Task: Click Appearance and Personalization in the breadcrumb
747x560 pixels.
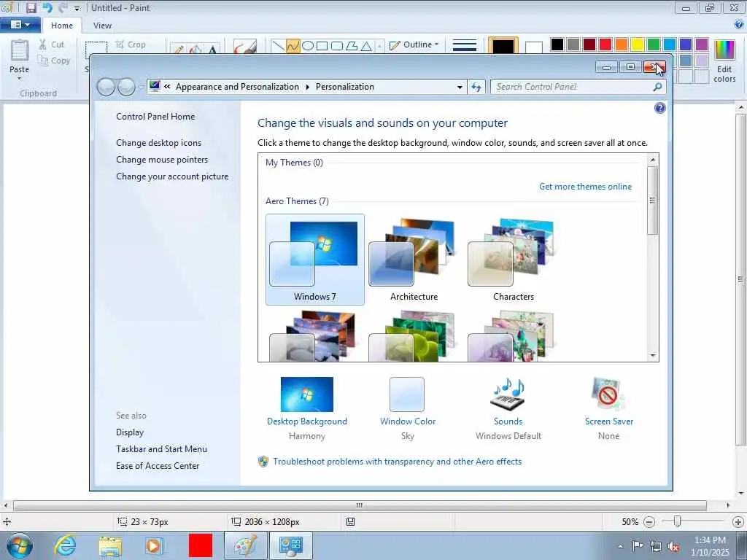Action: point(237,87)
